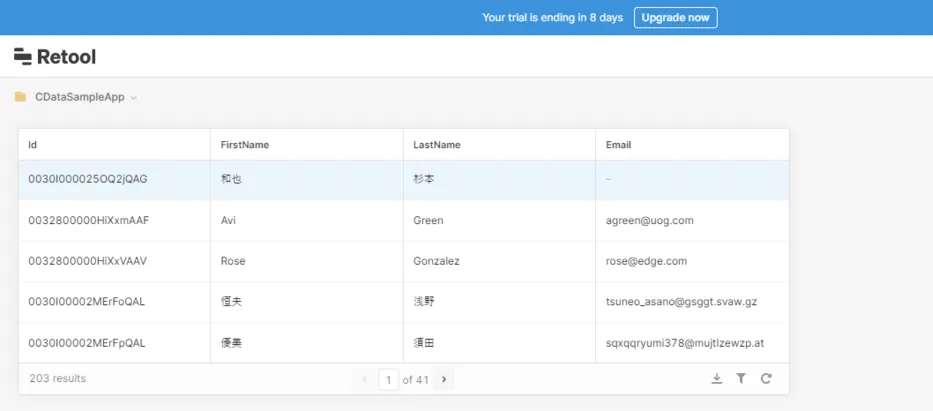This screenshot has height=411, width=933.
Task: Click the Retool logo icon
Action: click(23, 57)
